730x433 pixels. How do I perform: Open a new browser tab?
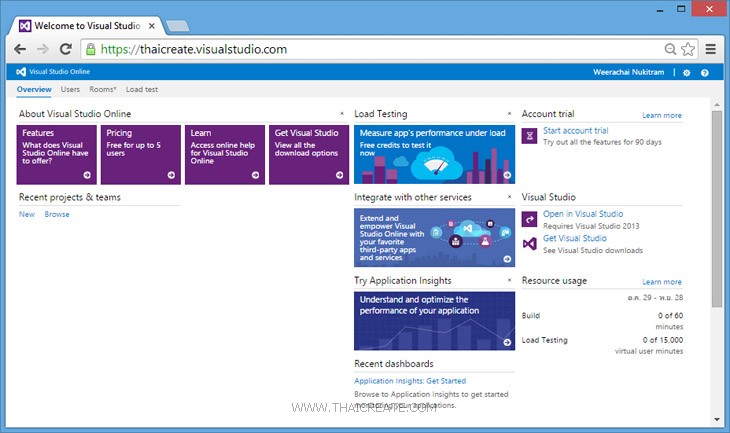pyautogui.click(x=177, y=26)
